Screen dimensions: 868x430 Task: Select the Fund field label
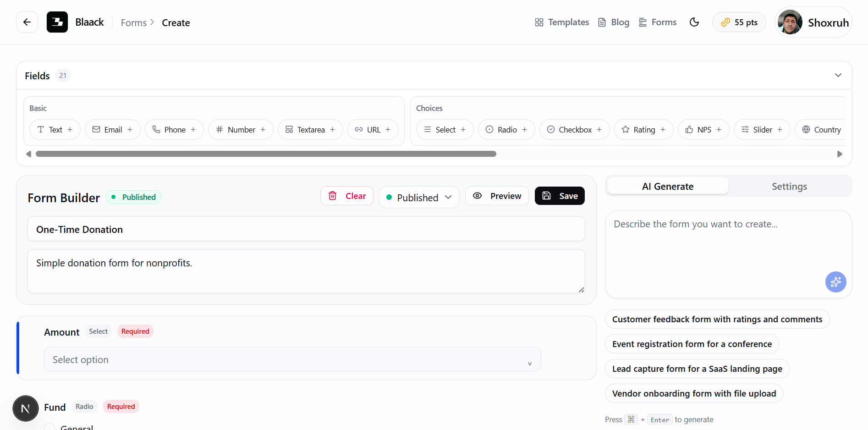55,407
